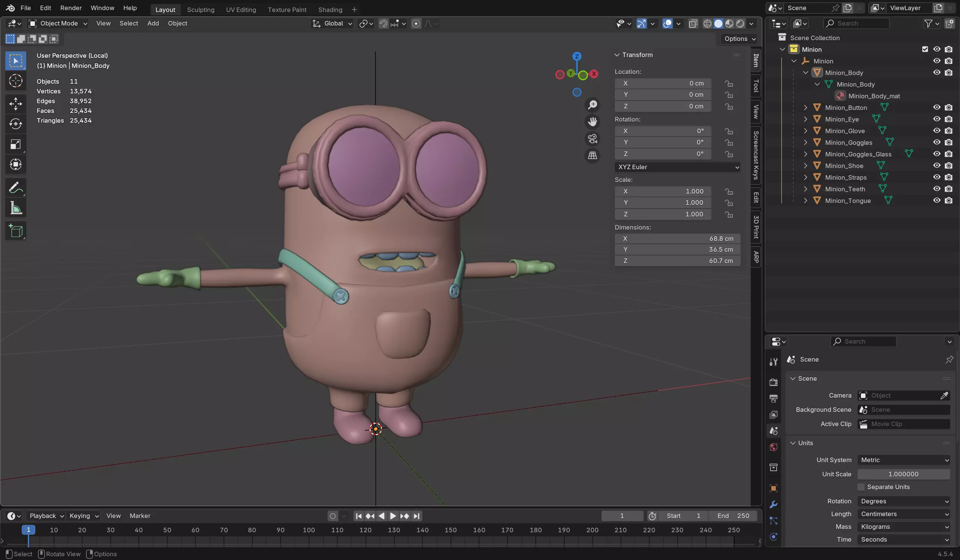Select the Select Box tool

click(x=16, y=61)
